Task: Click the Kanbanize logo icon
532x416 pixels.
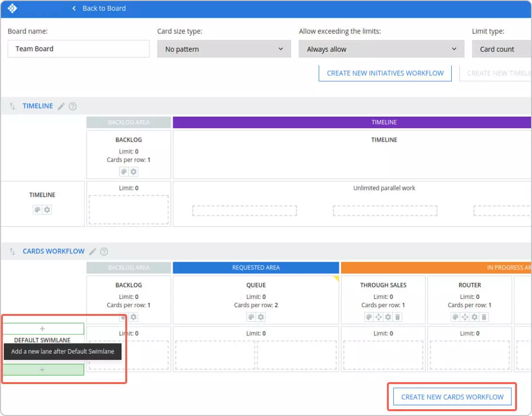Action: [13, 8]
